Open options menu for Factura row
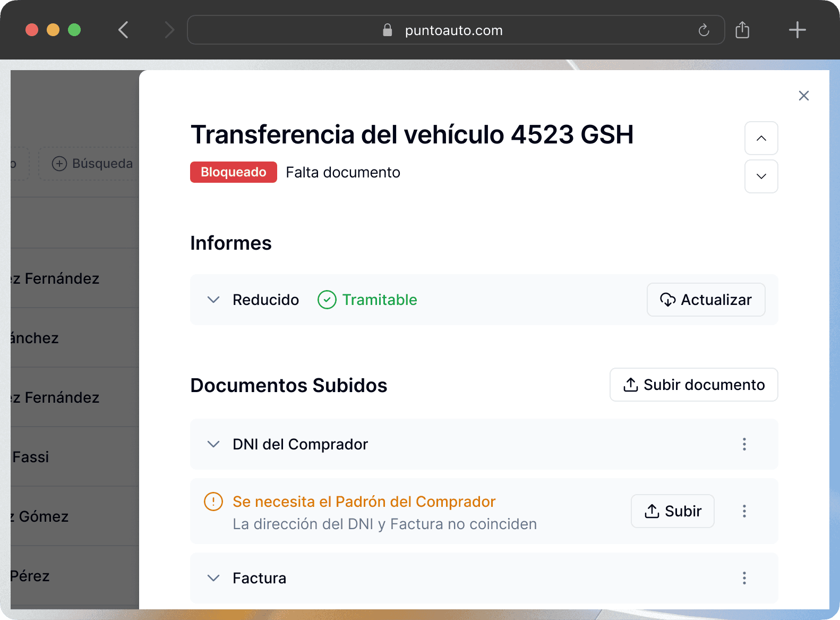The image size is (840, 620). coord(744,578)
